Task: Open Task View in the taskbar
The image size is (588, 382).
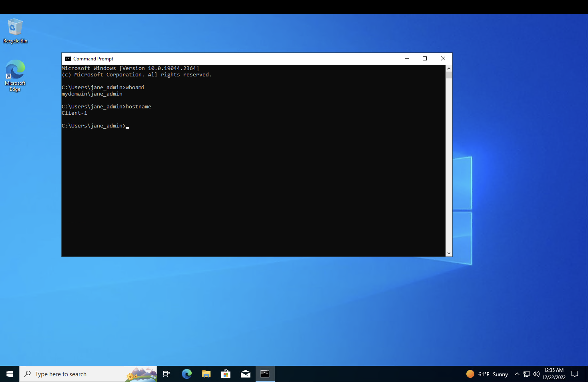Action: [x=166, y=374]
